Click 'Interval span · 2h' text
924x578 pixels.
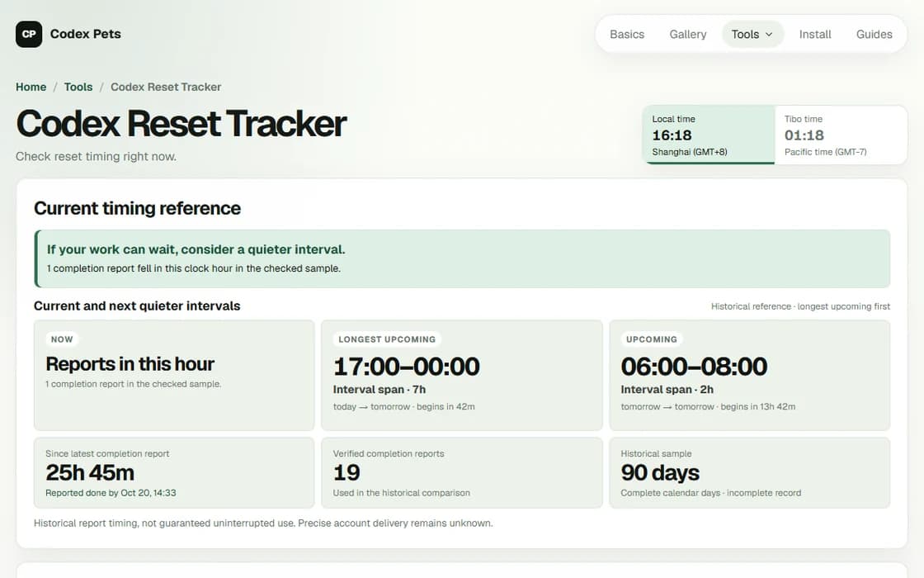click(667, 389)
